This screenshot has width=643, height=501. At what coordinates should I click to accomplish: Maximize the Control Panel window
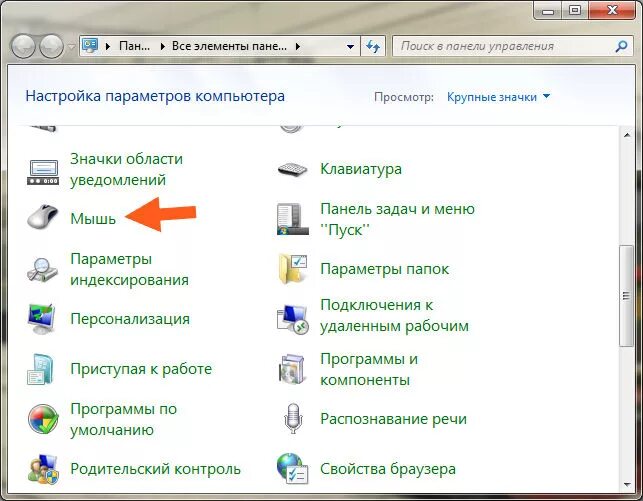tap(575, 10)
